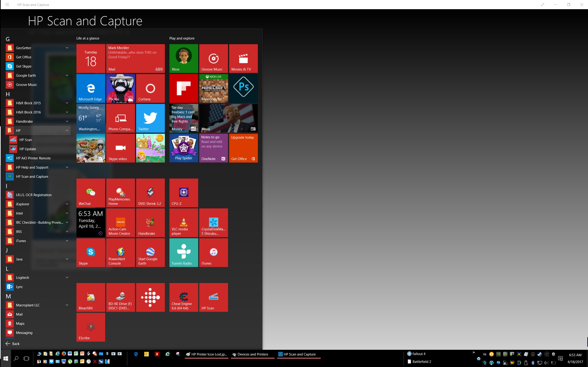Screen dimensions: 588x367
Task: Launch the Photoshop tile
Action: tap(243, 88)
